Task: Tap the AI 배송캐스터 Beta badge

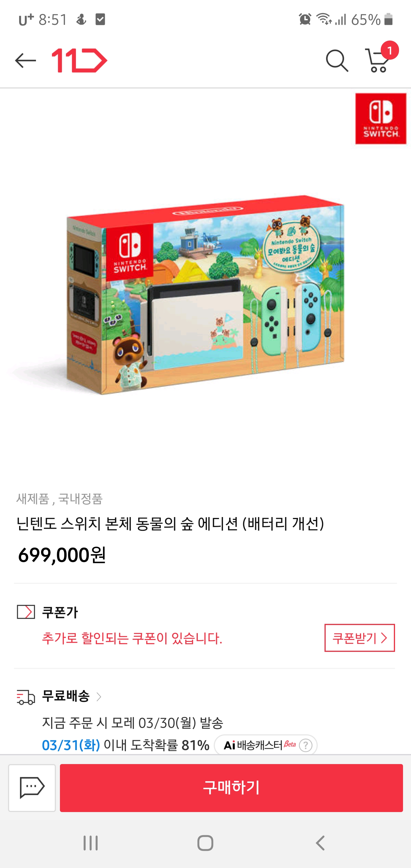Action: click(265, 745)
